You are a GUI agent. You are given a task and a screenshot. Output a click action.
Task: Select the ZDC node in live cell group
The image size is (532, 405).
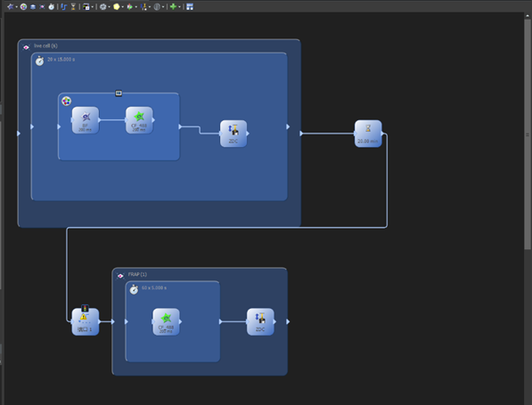coord(233,134)
